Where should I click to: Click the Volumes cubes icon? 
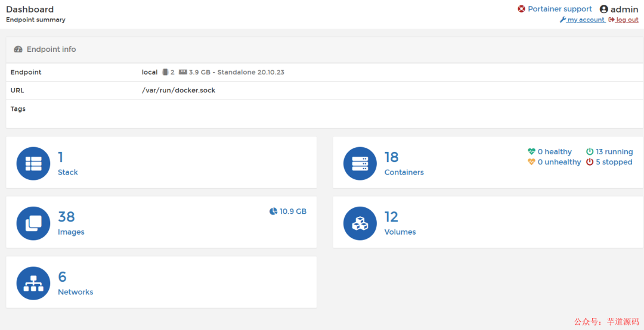click(x=360, y=223)
